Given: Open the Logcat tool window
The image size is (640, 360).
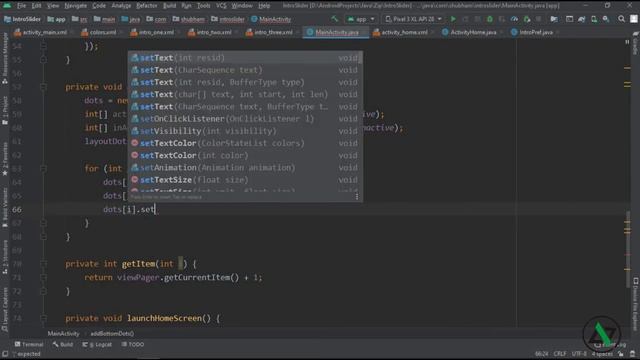Looking at the screenshot, I should coord(97,344).
